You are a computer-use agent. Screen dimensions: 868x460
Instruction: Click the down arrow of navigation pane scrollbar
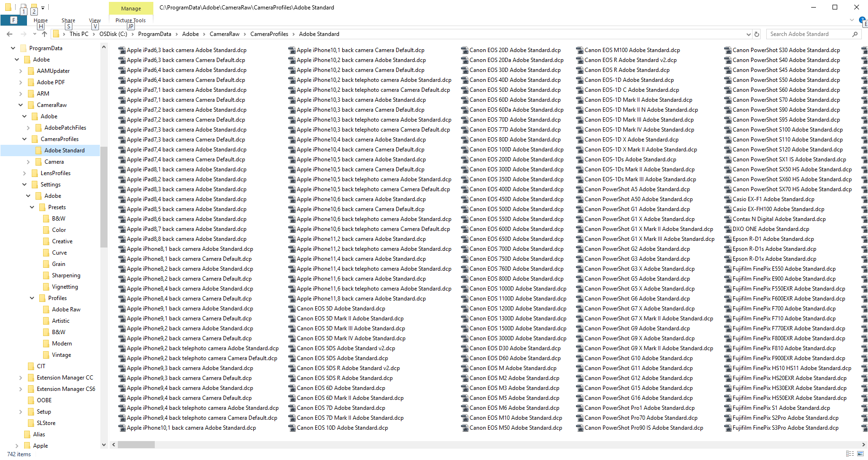coord(104,444)
